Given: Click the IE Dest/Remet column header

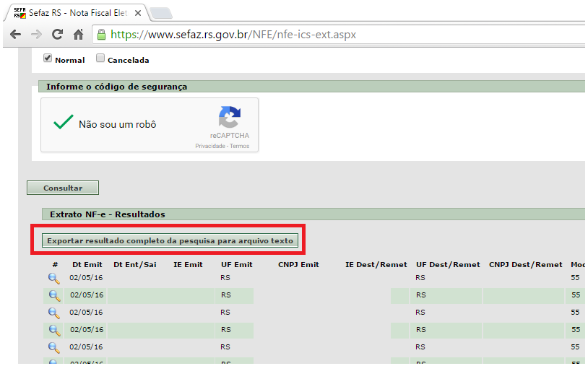Looking at the screenshot, I should point(376,265).
